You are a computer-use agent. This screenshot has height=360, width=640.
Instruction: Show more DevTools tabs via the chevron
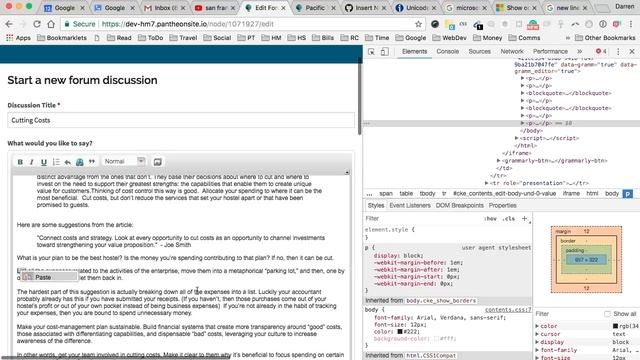579,51
